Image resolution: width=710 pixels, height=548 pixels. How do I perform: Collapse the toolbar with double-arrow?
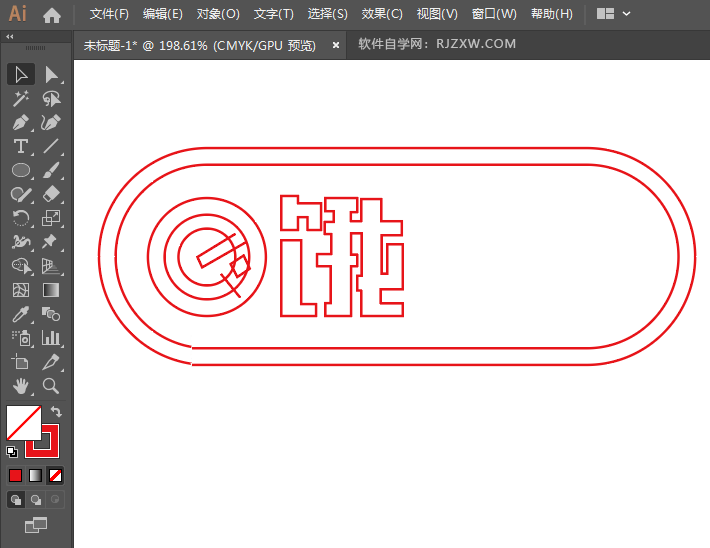[10, 37]
